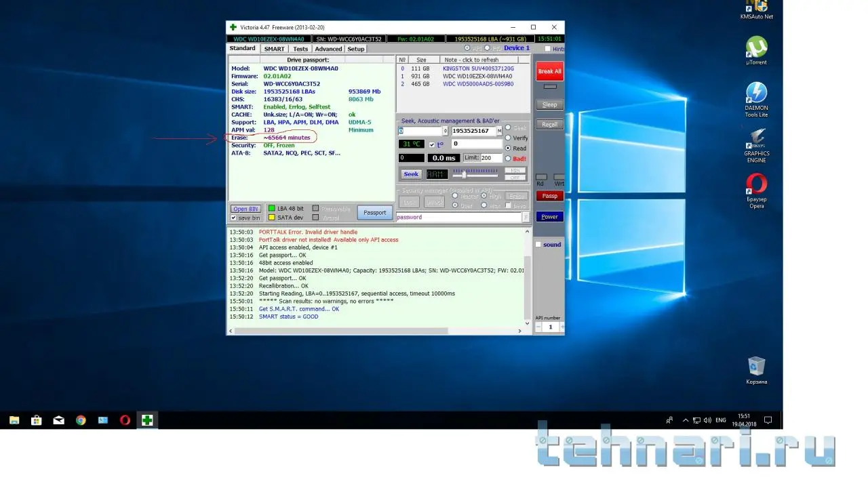Click Google Chrome in the taskbar
This screenshot has width=868, height=488.
pyautogui.click(x=81, y=420)
